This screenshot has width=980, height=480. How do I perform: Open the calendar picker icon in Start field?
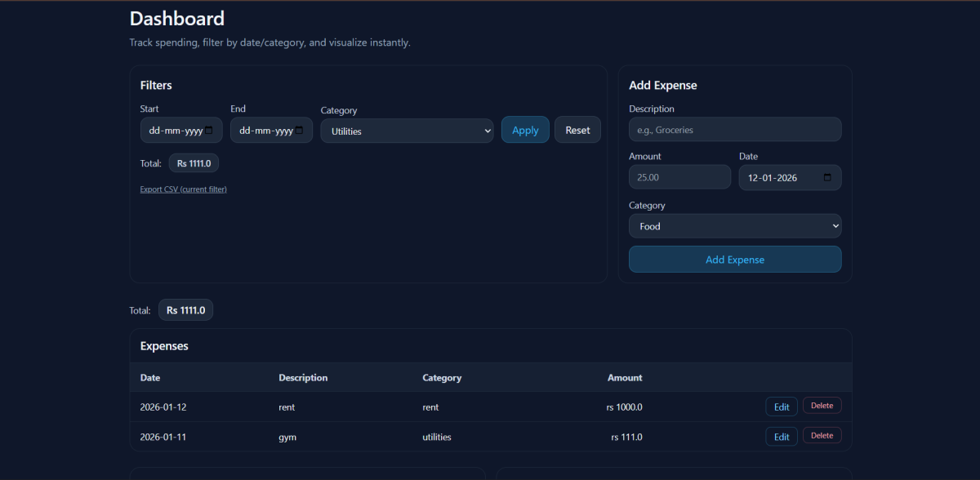click(x=209, y=131)
